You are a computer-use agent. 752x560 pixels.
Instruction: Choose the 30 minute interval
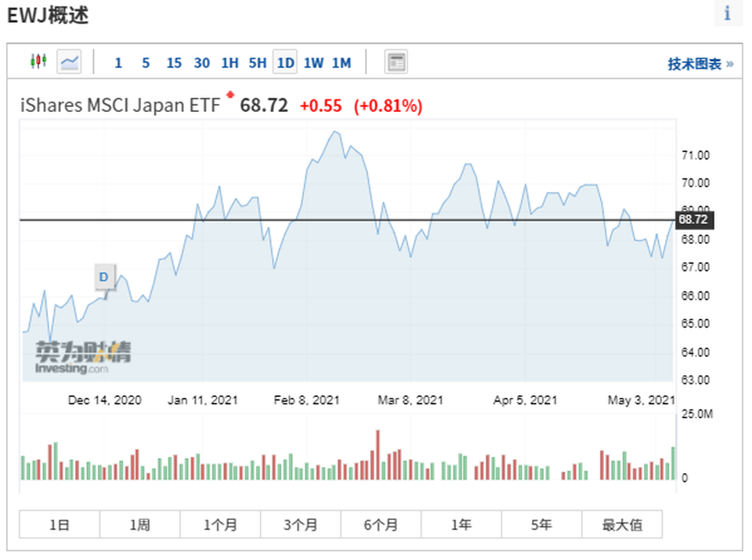click(201, 63)
